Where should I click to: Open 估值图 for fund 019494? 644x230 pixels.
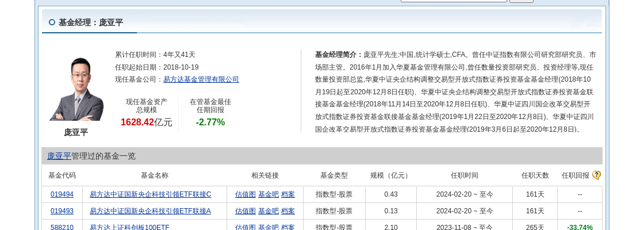click(245, 194)
